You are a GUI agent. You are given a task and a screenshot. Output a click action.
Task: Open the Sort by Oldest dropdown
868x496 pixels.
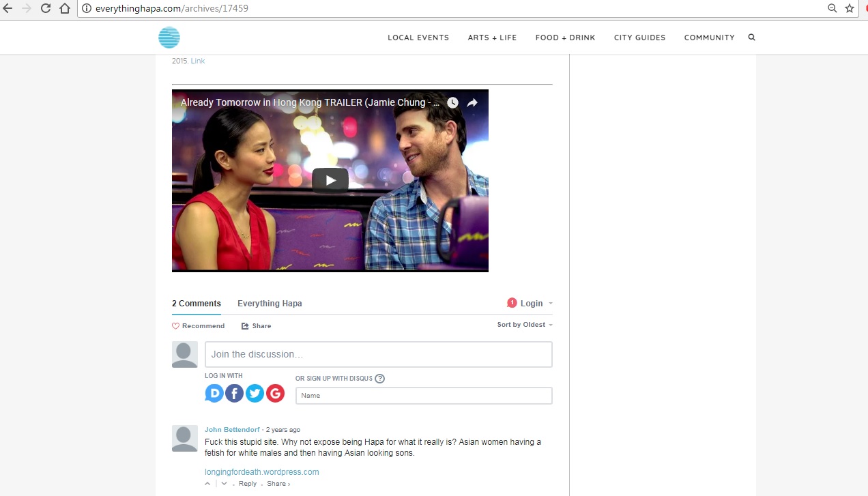[525, 325]
